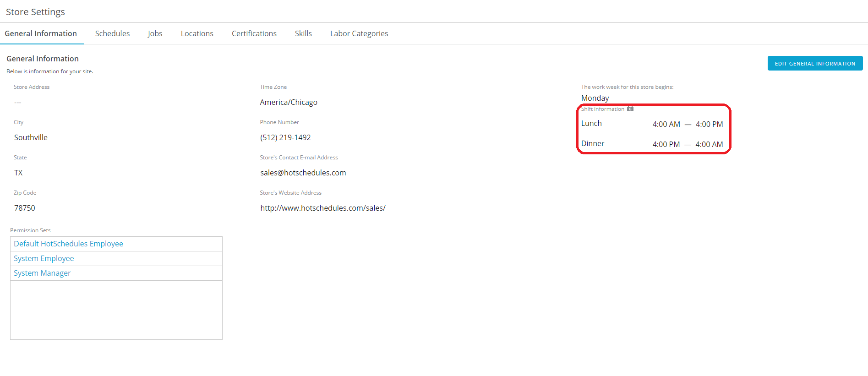
Task: Open the Skills tab
Action: tap(303, 33)
